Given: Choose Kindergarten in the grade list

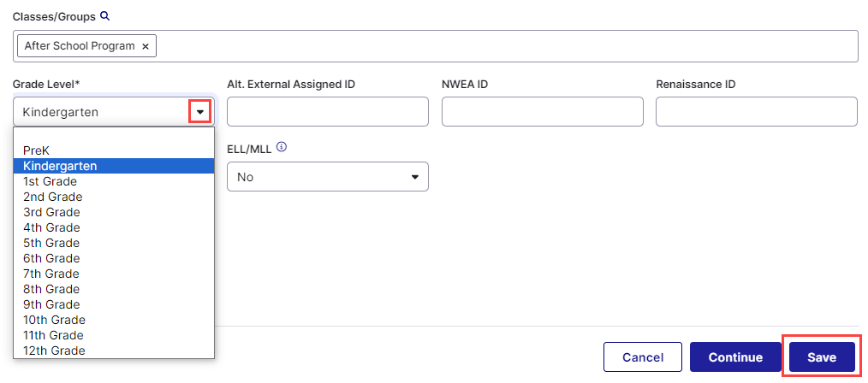Looking at the screenshot, I should coord(60,166).
